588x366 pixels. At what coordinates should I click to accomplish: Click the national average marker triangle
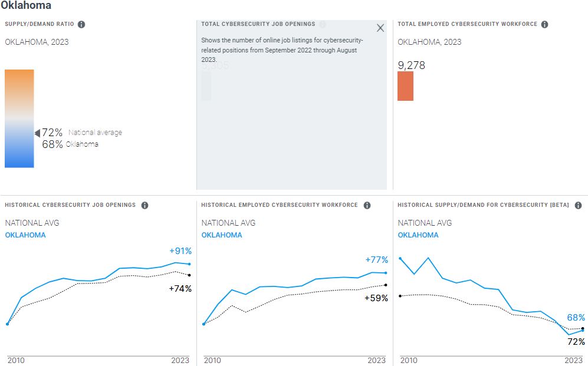pos(37,133)
